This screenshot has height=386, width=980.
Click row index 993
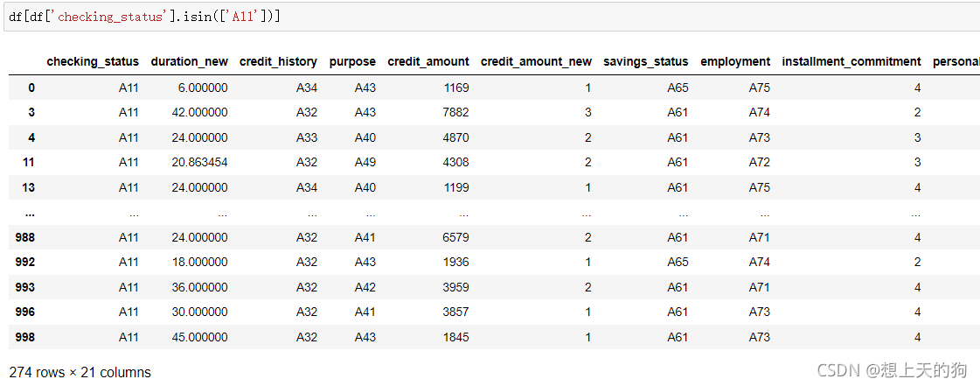[x=25, y=288]
